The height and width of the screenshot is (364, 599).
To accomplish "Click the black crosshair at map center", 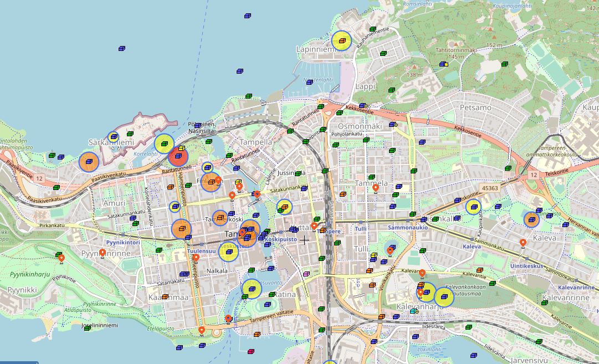I will 304,239.
